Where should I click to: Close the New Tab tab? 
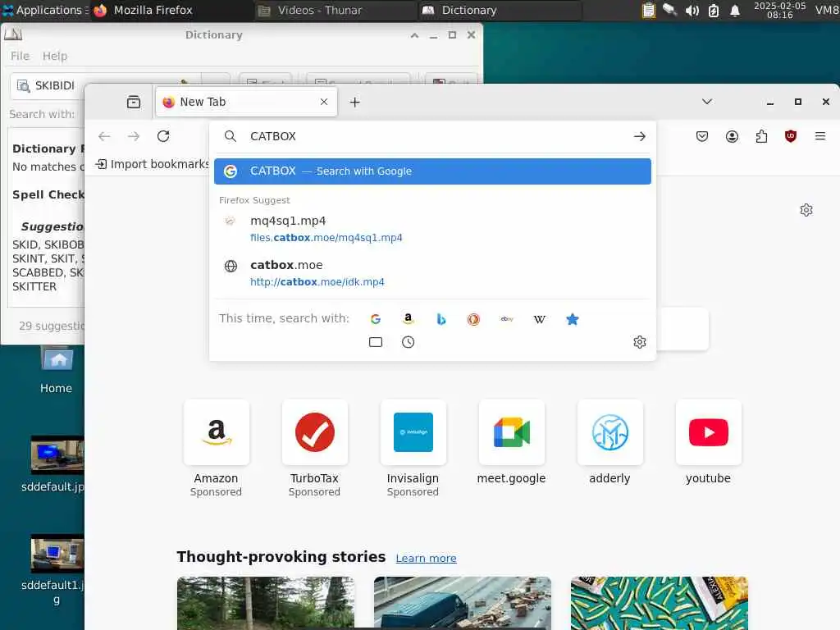coord(323,102)
